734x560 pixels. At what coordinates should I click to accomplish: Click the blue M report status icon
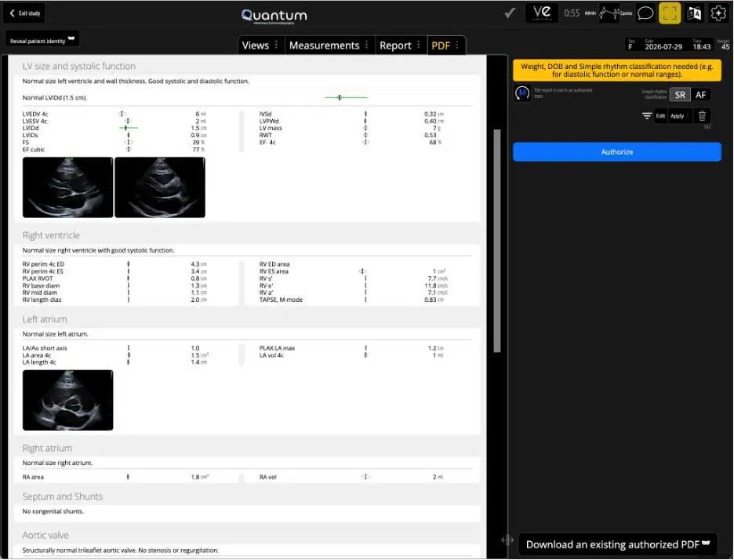522,93
